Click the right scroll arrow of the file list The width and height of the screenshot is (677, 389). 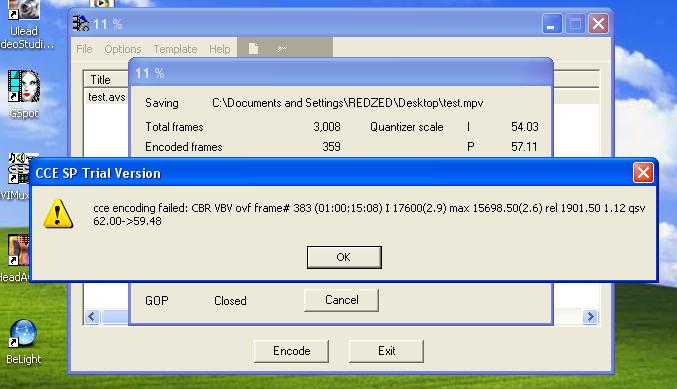[590, 316]
